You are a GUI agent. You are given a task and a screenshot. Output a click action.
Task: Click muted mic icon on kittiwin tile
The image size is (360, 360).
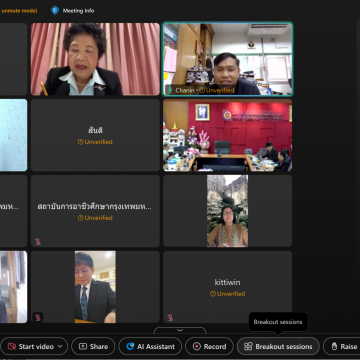point(170,317)
